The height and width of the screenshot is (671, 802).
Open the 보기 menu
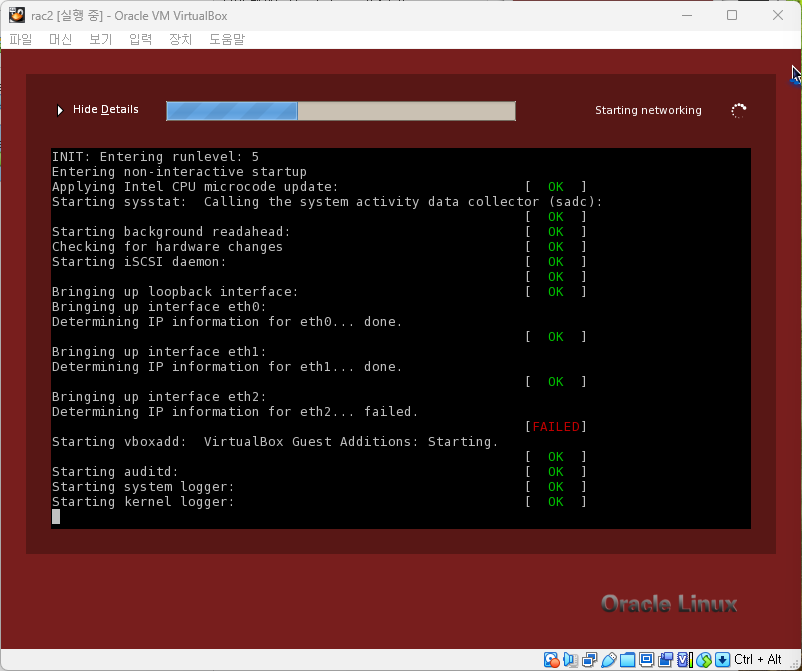click(100, 39)
